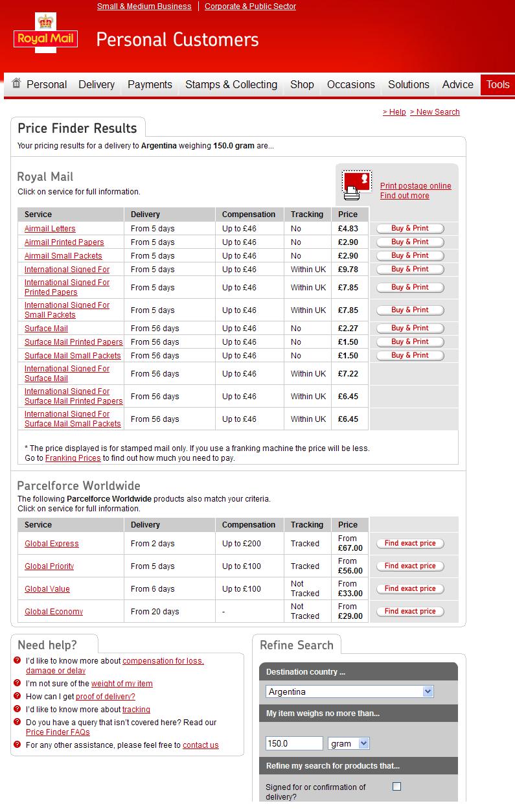Find exact price for Global Value
Viewport: 515px width, 812px height.
[x=410, y=588]
